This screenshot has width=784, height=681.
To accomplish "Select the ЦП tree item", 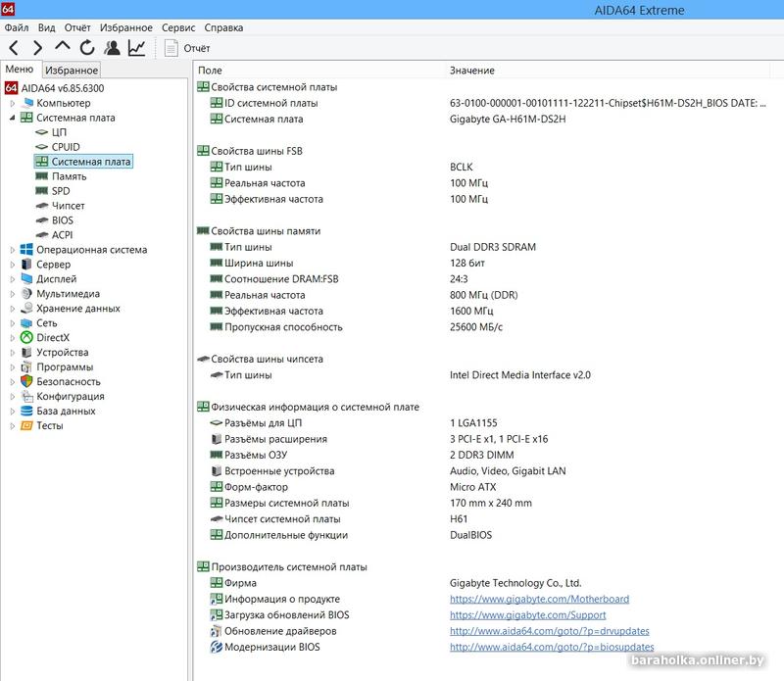I will (59, 132).
